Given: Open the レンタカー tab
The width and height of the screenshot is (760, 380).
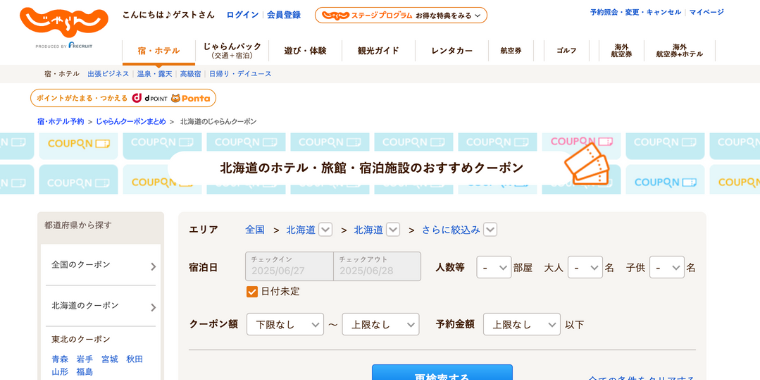Looking at the screenshot, I should pos(452,51).
